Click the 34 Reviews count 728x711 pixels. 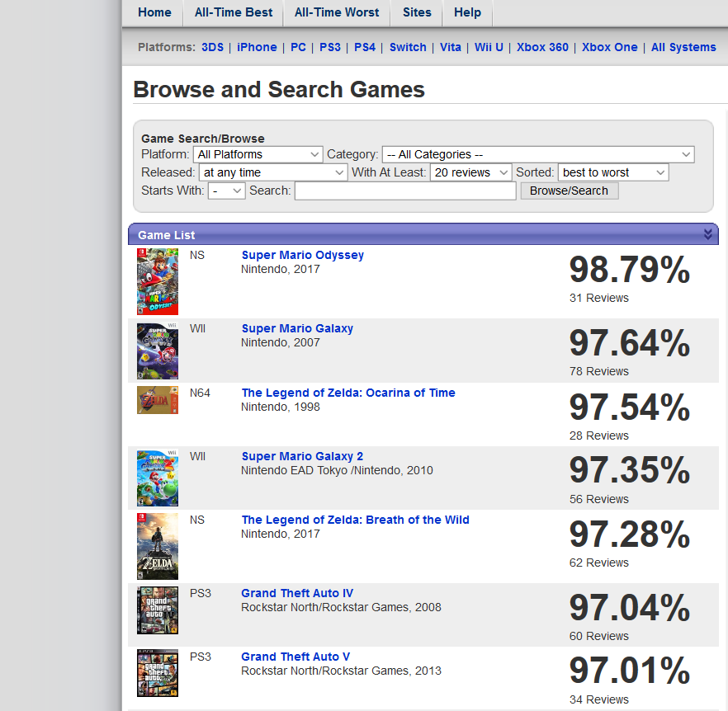click(599, 699)
